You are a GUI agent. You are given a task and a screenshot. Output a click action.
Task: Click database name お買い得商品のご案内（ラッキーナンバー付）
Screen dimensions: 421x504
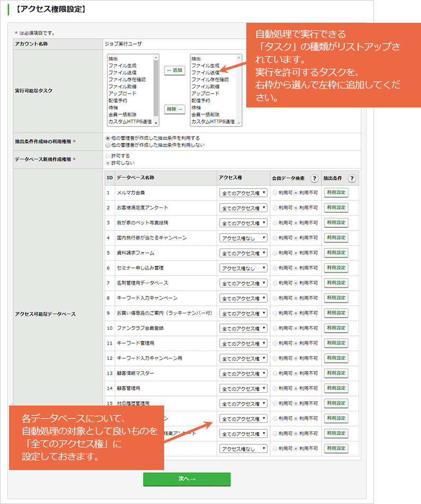(x=165, y=313)
